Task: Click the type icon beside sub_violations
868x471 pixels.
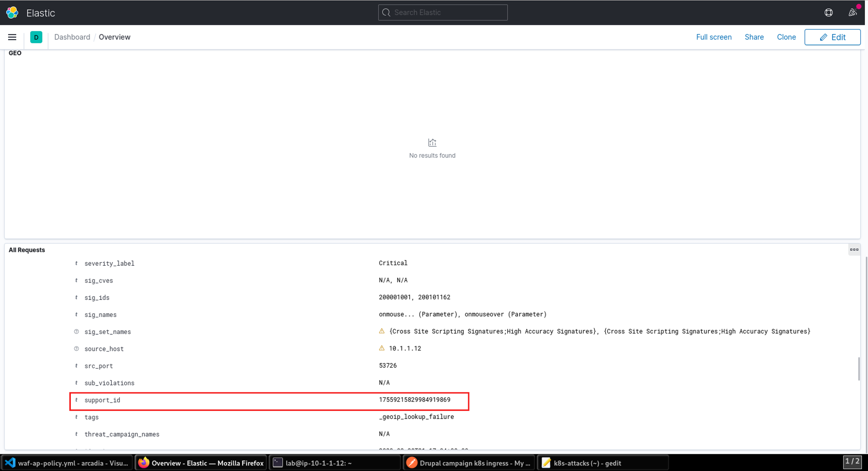Action: (77, 383)
